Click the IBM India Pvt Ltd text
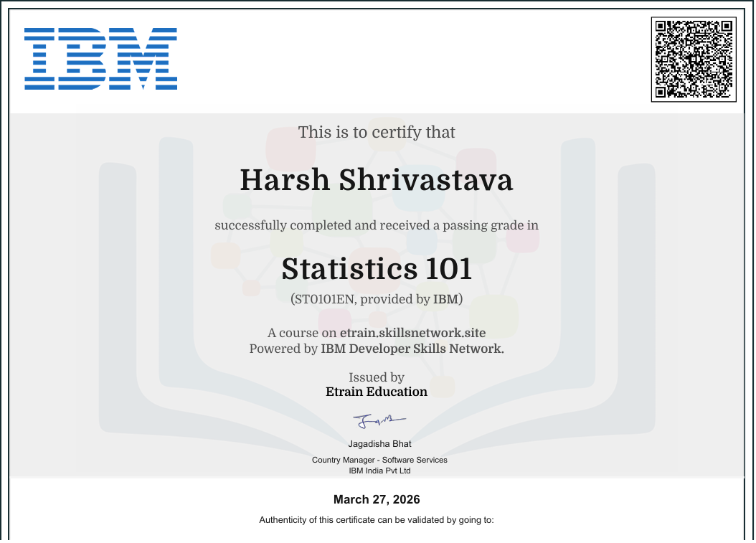This screenshot has width=756, height=543. coord(379,471)
